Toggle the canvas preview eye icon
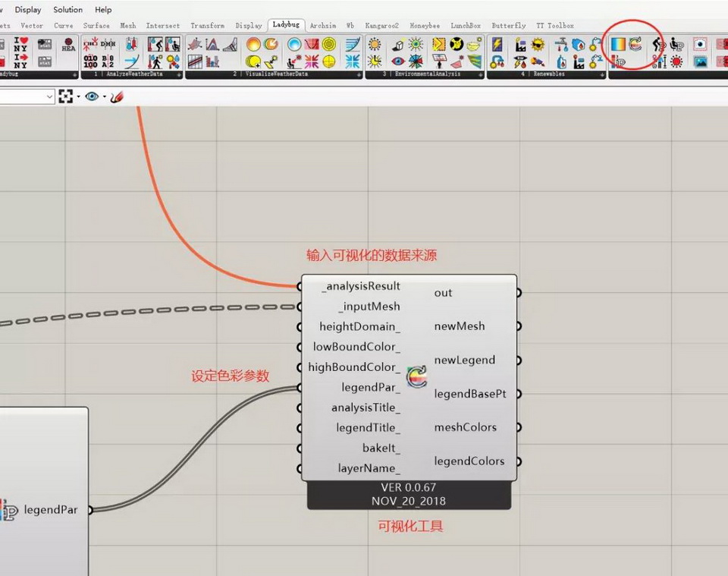This screenshot has width=728, height=576. [x=92, y=96]
